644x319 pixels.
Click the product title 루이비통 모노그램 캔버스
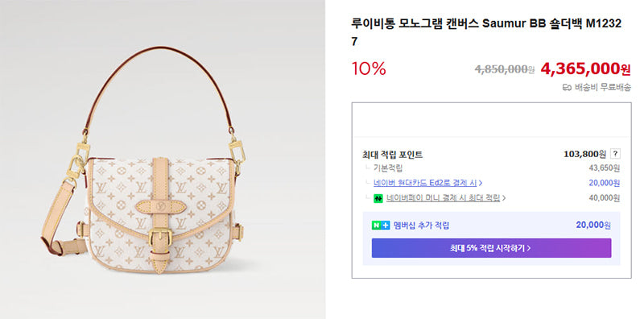click(415, 23)
